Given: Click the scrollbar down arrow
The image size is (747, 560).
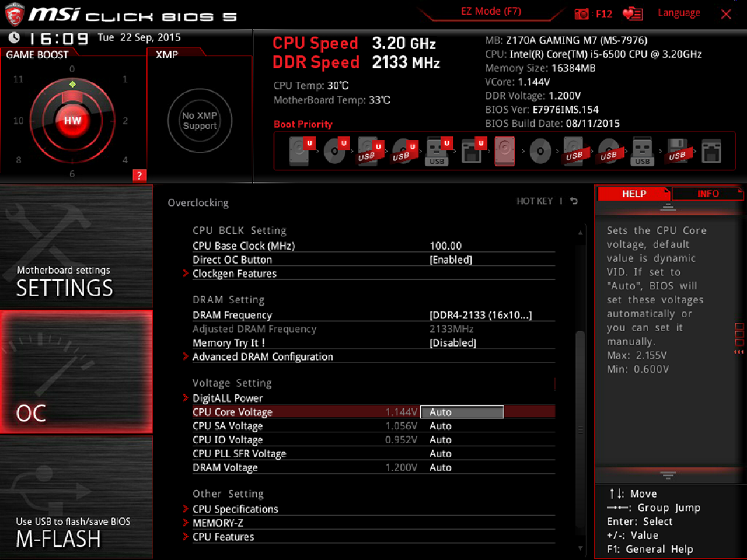Looking at the screenshot, I should tap(580, 548).
